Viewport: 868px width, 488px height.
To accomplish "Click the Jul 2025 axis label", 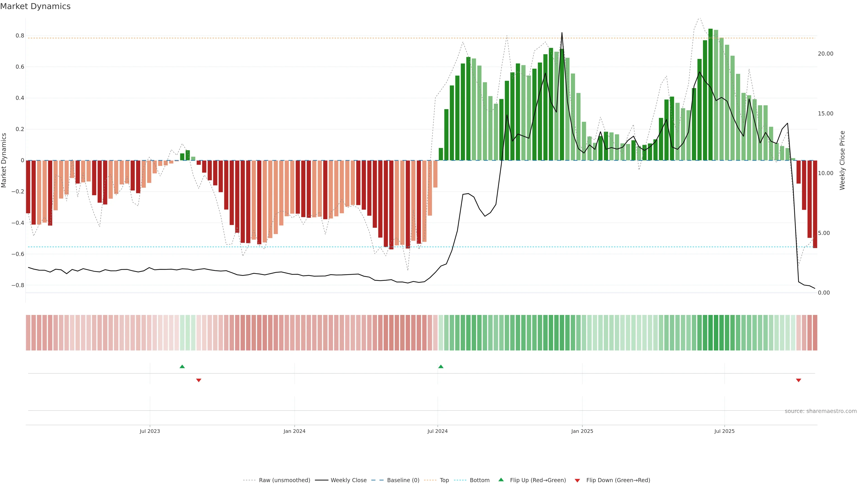I will click(x=724, y=431).
